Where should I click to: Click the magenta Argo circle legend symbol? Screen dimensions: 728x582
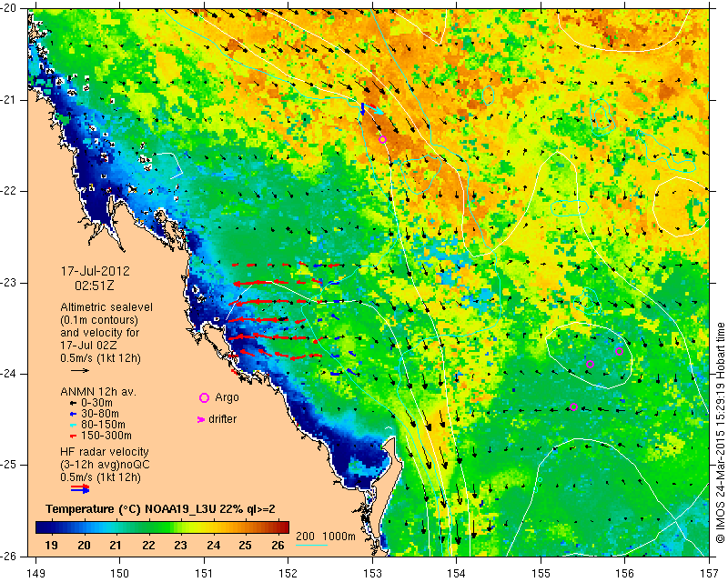click(x=204, y=397)
